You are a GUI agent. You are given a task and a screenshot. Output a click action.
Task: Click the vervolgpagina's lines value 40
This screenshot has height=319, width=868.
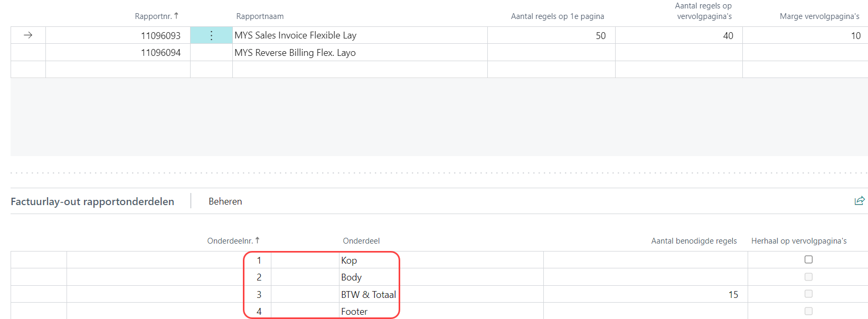pos(728,36)
